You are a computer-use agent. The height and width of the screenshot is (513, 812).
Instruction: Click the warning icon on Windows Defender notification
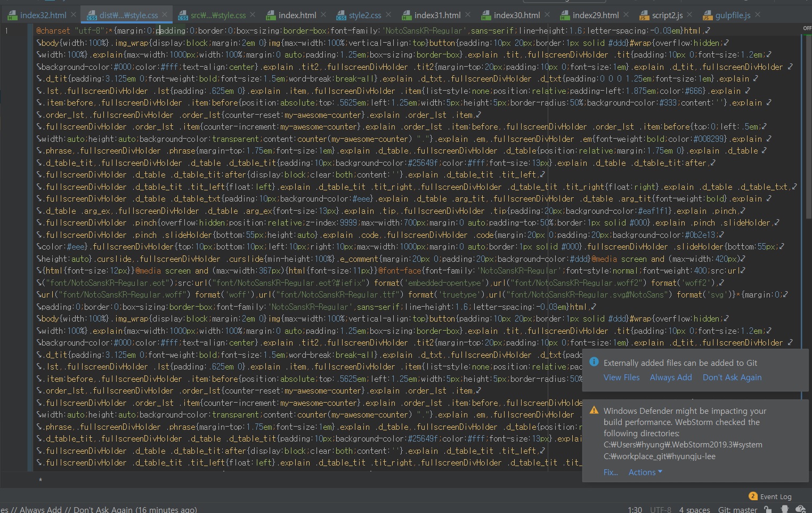(x=594, y=410)
